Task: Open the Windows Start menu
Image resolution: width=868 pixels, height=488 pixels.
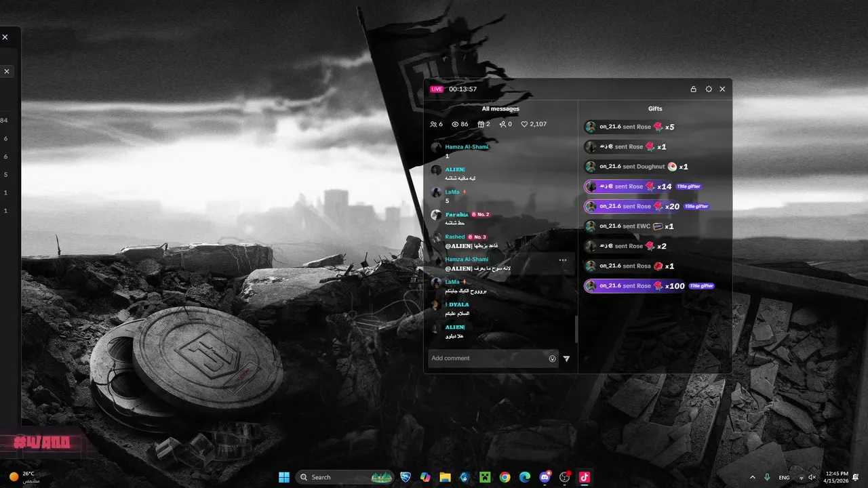Action: [284, 477]
